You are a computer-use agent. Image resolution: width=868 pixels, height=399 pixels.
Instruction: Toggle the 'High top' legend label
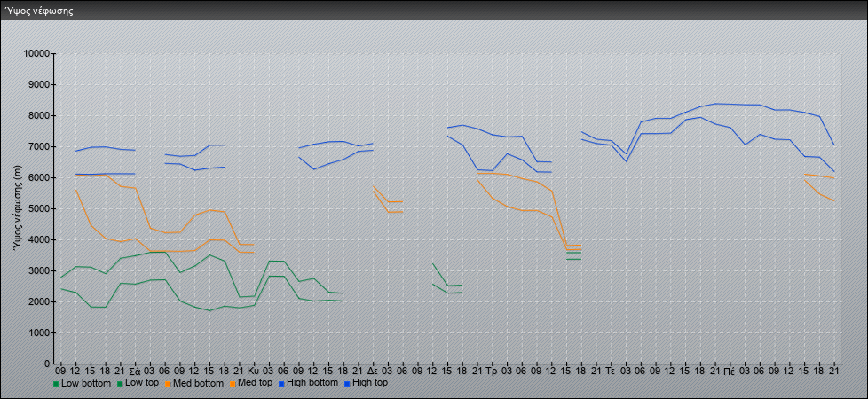click(x=370, y=382)
